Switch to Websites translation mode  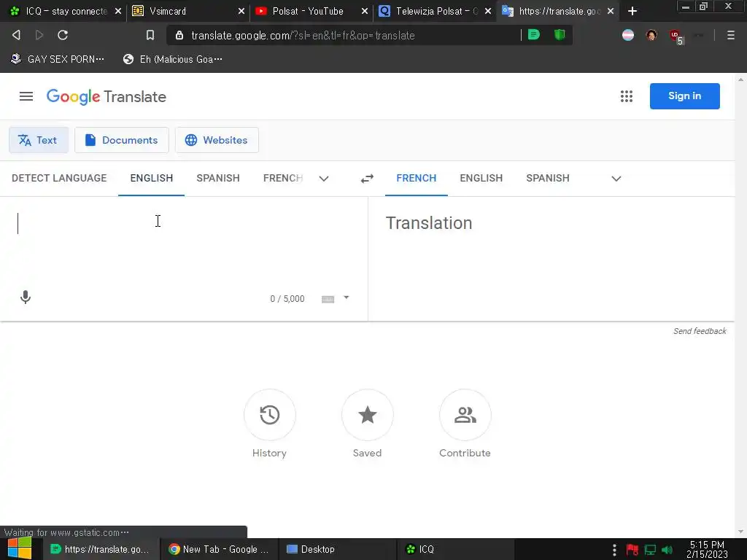click(217, 140)
